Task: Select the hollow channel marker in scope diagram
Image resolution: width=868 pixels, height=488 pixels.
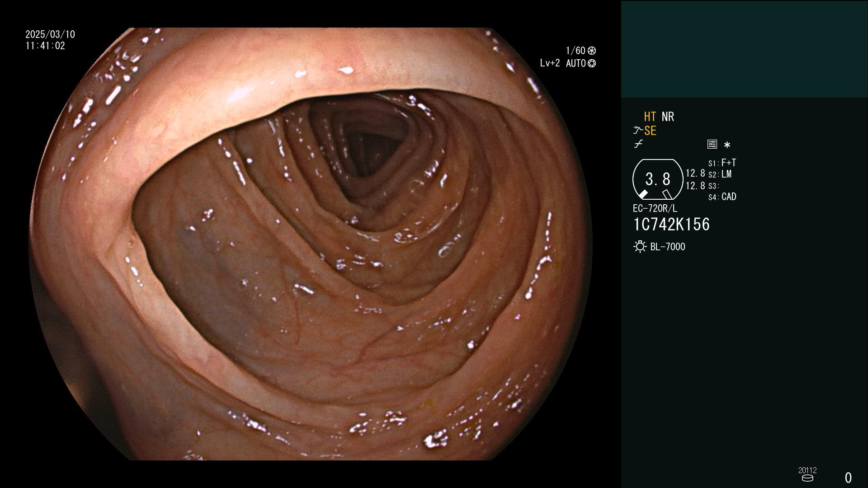Action: [x=667, y=194]
